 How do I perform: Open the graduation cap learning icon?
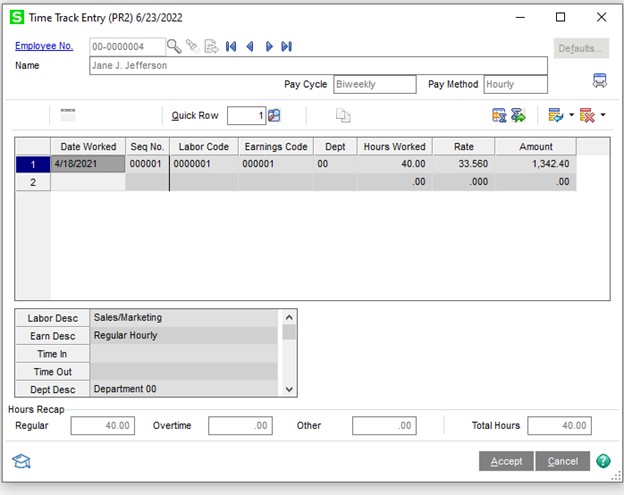pos(21,461)
